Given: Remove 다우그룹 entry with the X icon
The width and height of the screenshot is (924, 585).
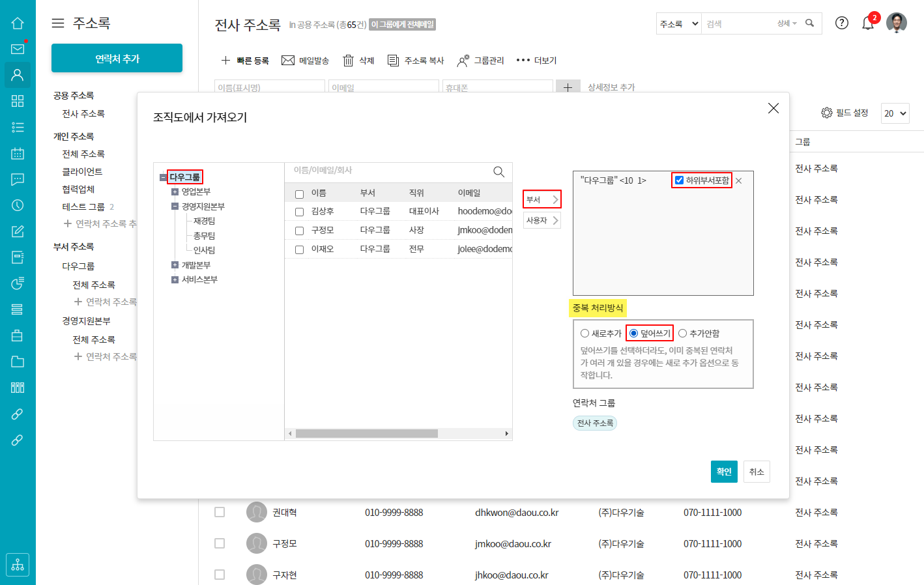Looking at the screenshot, I should tap(738, 181).
